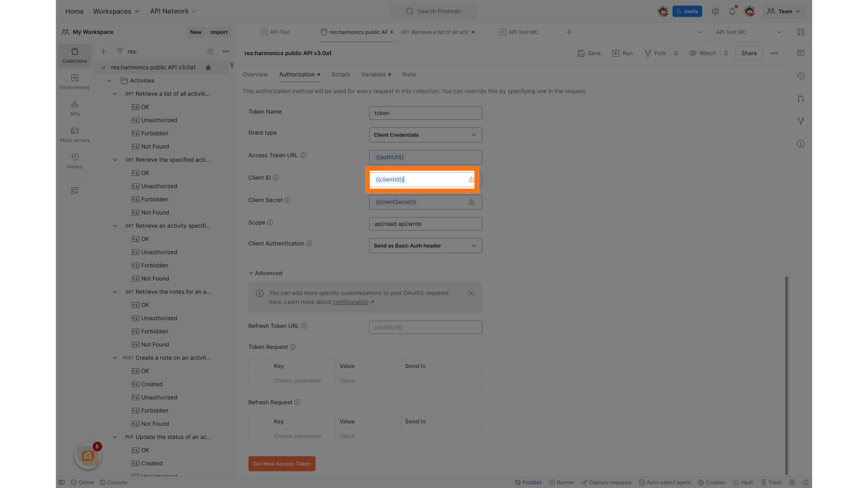
Task: Open the History sidebar panel
Action: click(74, 160)
